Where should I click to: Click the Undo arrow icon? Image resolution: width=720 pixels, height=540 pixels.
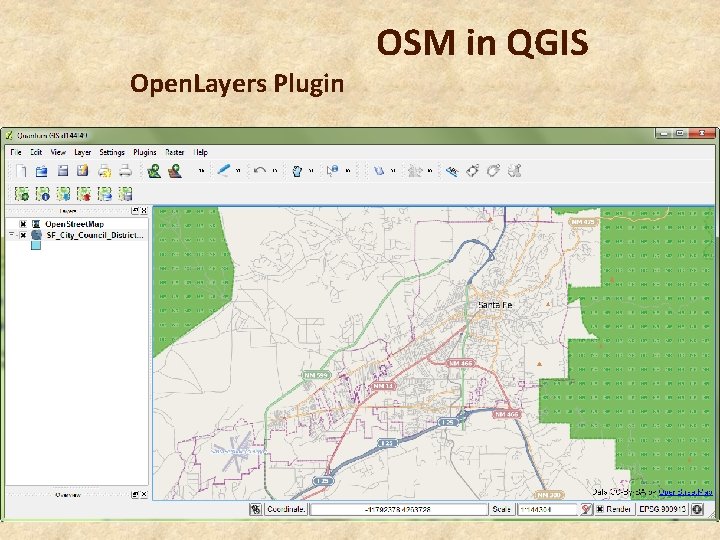click(259, 171)
